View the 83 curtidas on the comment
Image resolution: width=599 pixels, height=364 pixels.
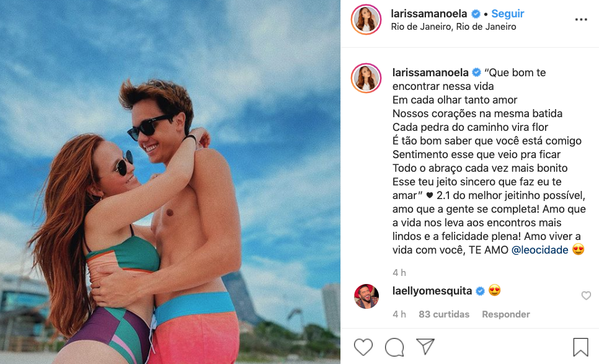[444, 314]
